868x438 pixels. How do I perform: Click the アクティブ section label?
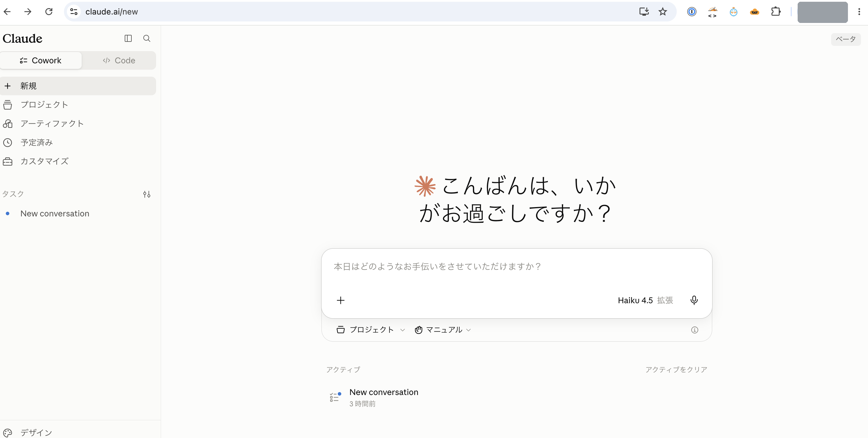[x=343, y=370]
